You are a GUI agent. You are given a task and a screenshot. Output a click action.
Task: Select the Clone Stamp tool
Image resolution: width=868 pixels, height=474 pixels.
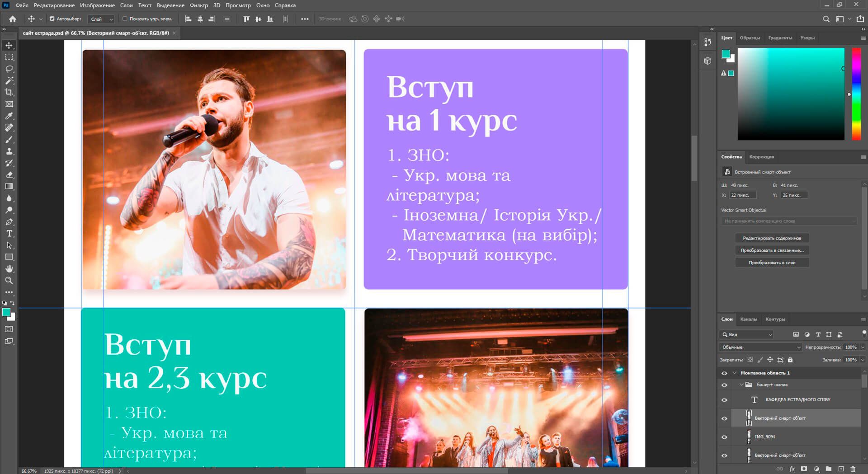(9, 151)
